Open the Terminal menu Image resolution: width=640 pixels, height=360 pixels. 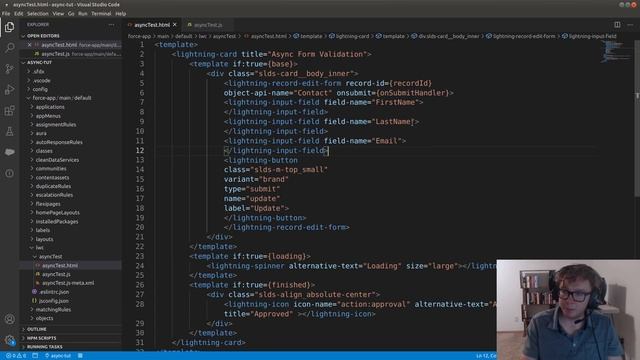point(101,13)
